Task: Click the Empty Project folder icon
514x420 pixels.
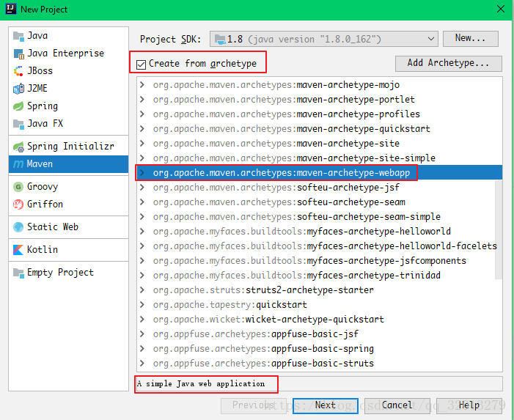Action: pyautogui.click(x=18, y=273)
